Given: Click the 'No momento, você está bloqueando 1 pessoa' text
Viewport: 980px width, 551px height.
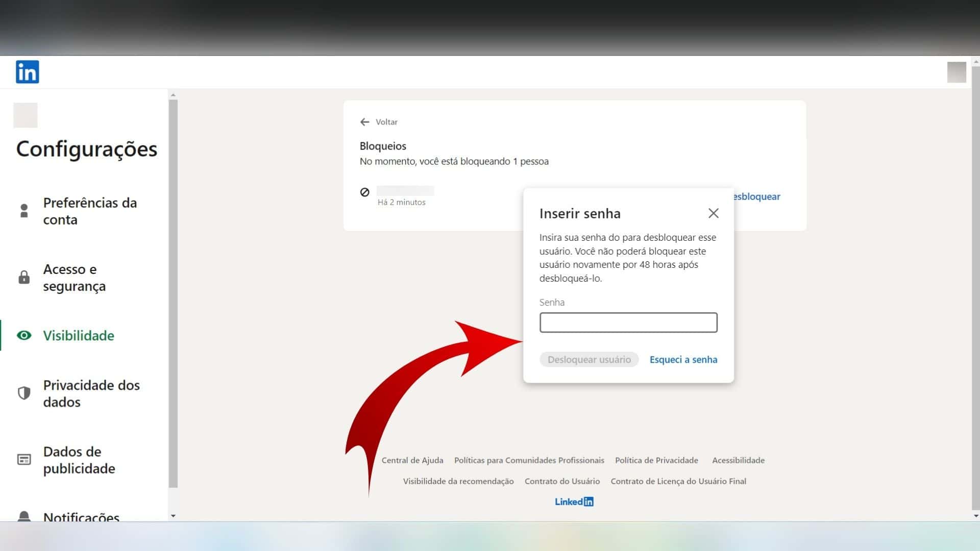Looking at the screenshot, I should click(454, 161).
